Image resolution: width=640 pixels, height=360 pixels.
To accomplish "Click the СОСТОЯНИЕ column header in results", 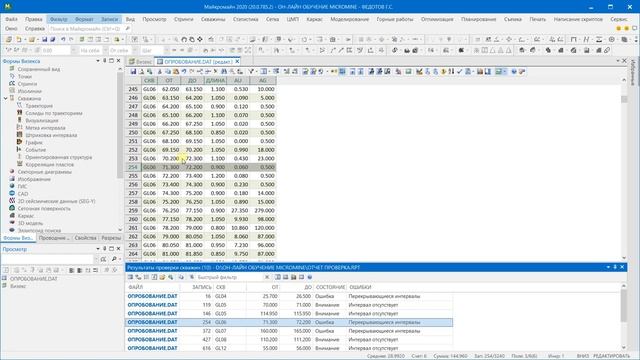I will click(330, 287).
